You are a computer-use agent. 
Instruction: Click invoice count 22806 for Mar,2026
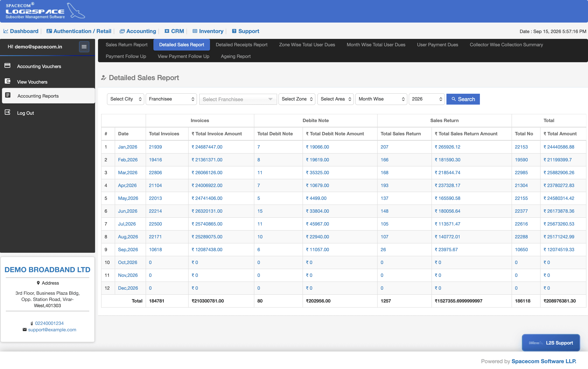(x=155, y=172)
